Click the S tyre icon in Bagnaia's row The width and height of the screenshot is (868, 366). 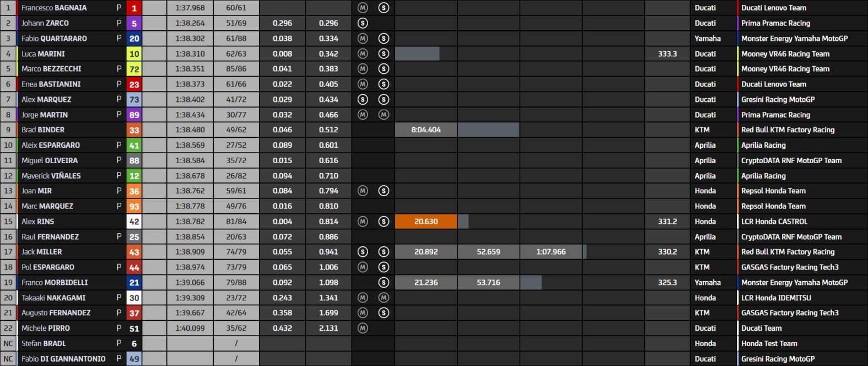(384, 8)
